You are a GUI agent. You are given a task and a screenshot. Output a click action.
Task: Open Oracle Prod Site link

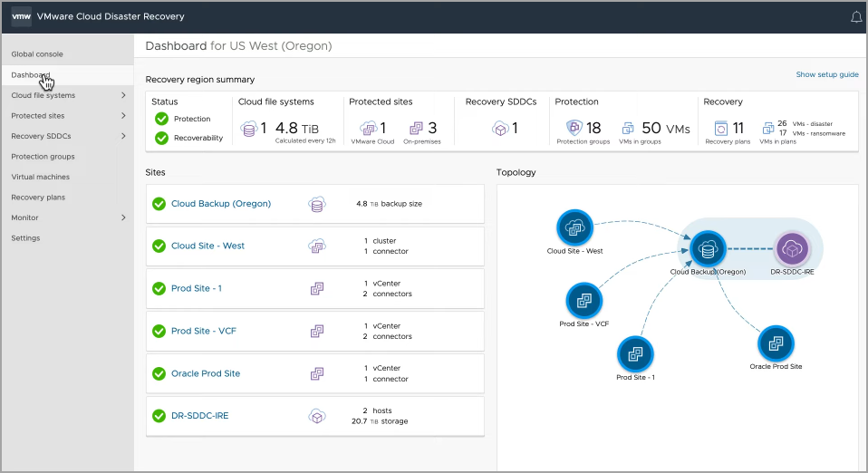point(206,374)
